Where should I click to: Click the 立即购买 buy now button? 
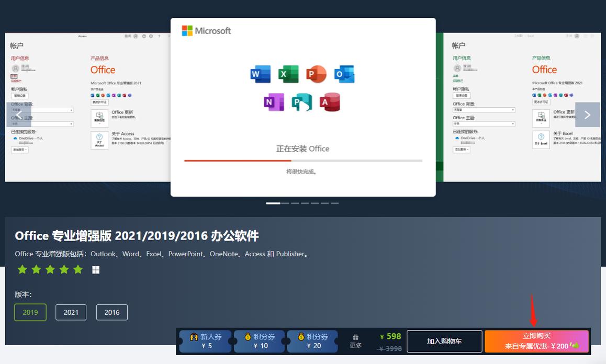[537, 341]
